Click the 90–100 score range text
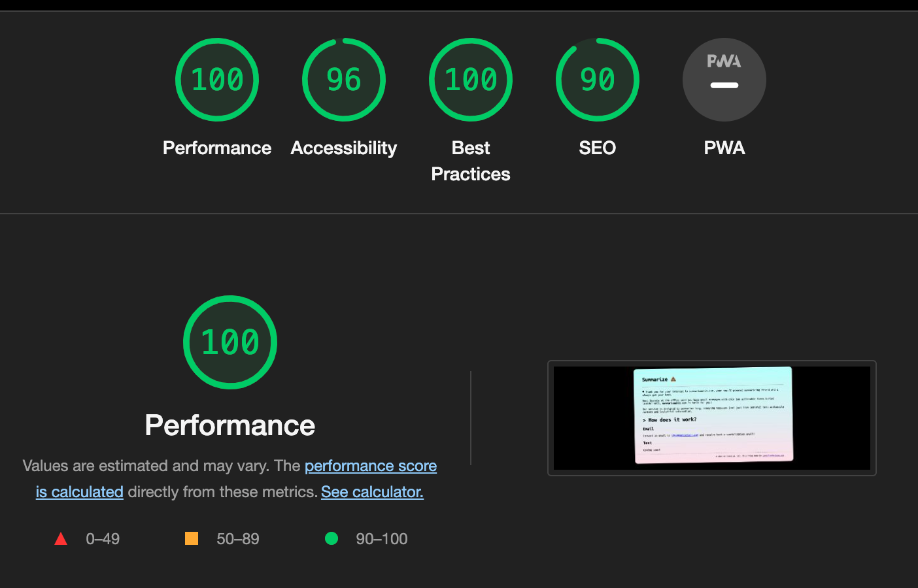 tap(382, 539)
